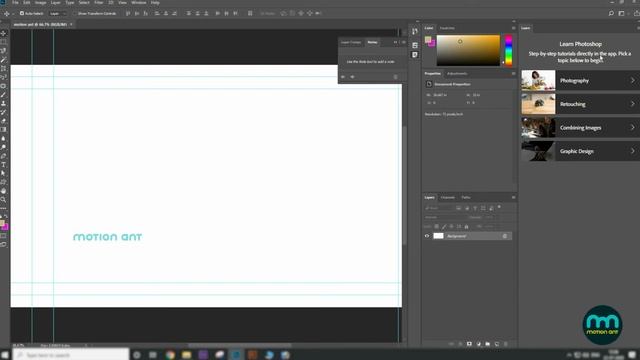Select the Move tool
The height and width of the screenshot is (360, 640).
(x=4, y=33)
